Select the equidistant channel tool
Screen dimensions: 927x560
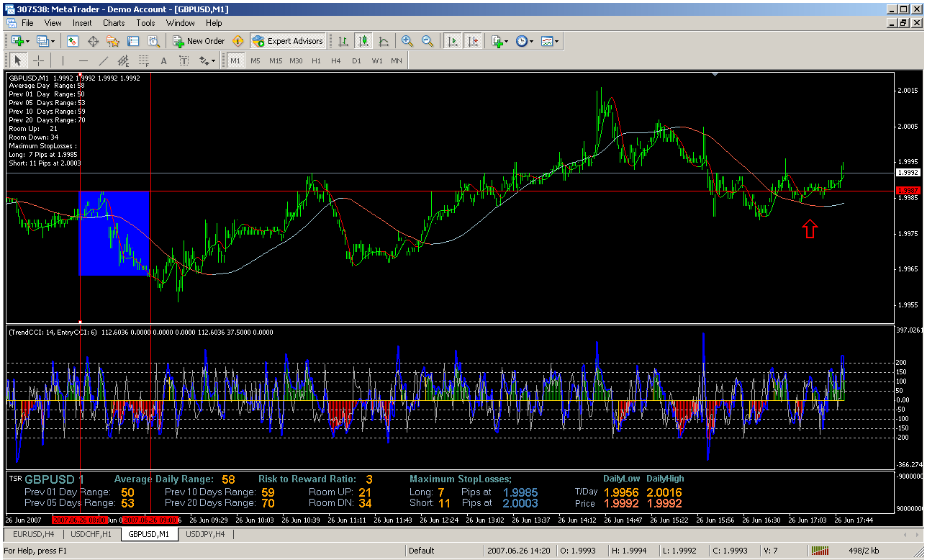click(124, 61)
